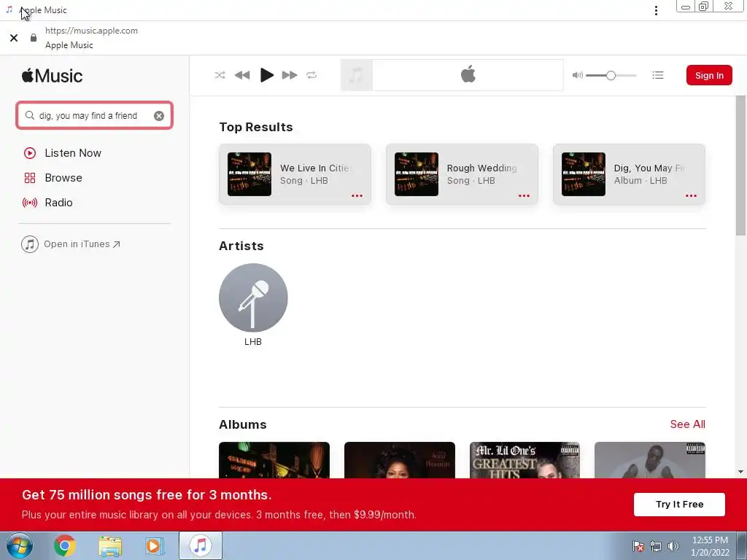Screen dimensions: 747x560
Task: Click the page scrollbar thumb
Action: 740,165
